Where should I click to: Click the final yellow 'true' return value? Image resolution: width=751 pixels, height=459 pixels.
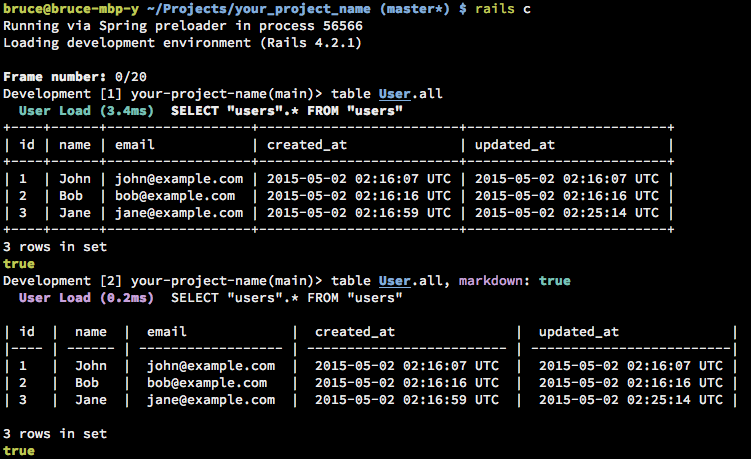tap(19, 451)
